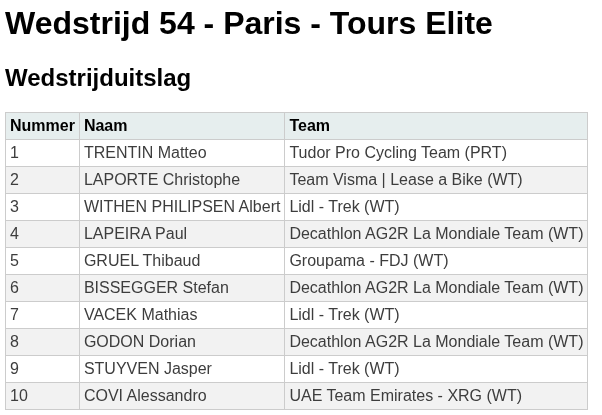Select GRUEL Thibaud in the table

tap(142, 260)
